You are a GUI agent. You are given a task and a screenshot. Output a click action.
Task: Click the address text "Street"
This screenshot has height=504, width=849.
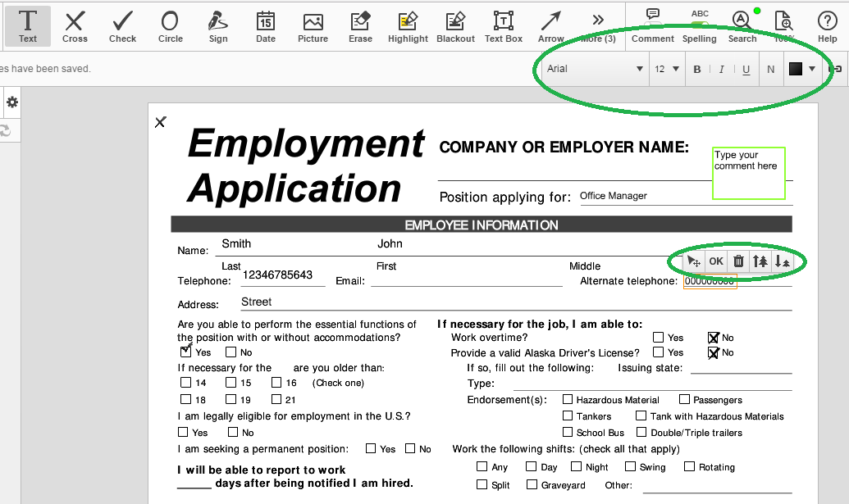tap(256, 302)
